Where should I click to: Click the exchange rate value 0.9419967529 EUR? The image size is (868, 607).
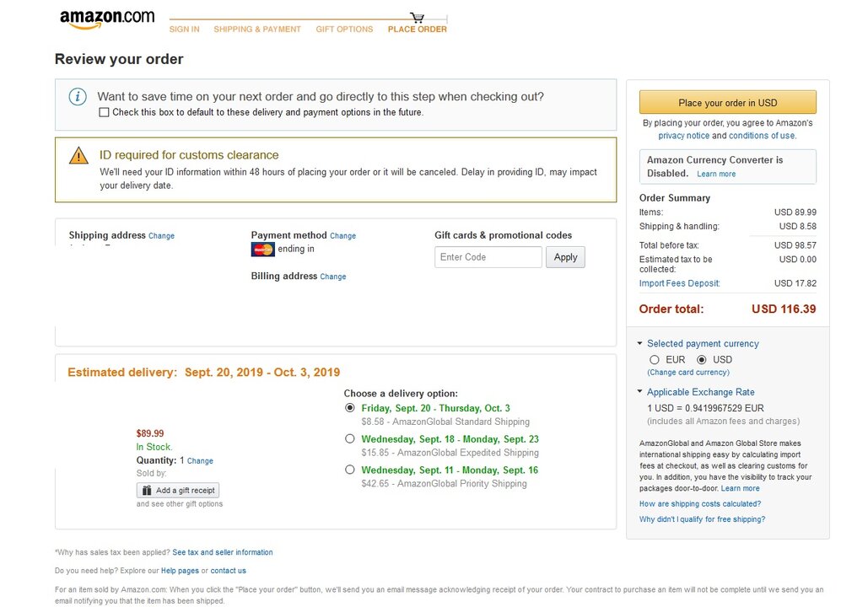pos(725,408)
